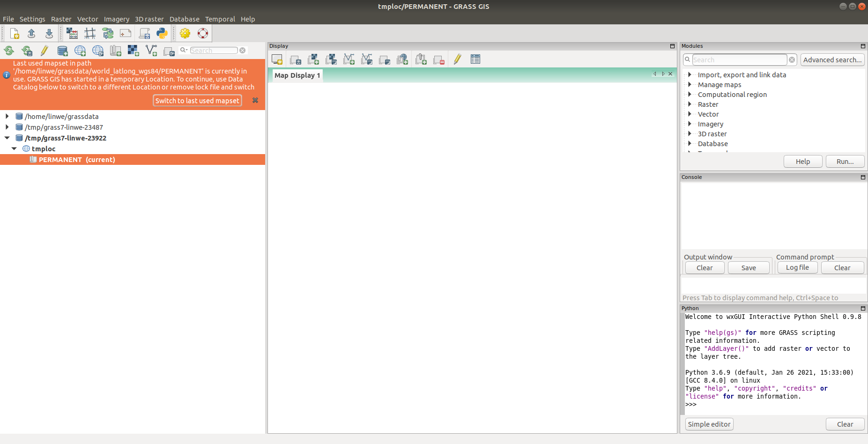Show the attribute table of the selected layer
Screen dimensions: 868x444
(475, 59)
